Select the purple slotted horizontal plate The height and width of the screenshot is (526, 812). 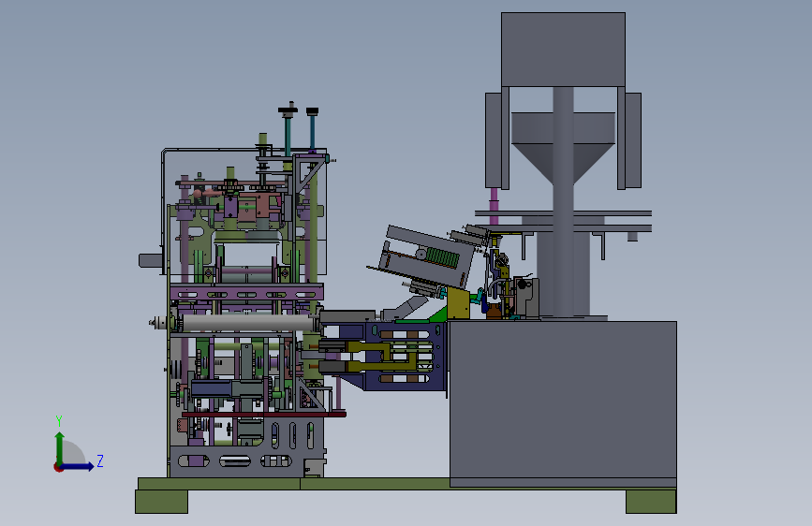pyautogui.click(x=246, y=292)
